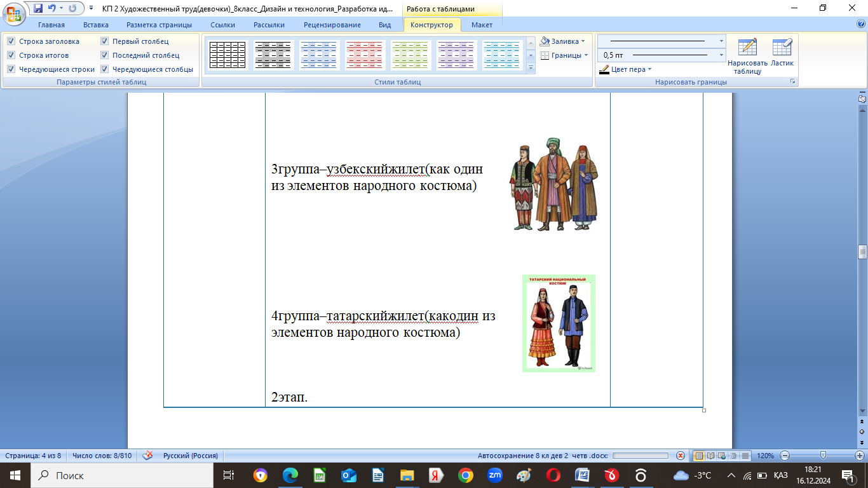Toggle the Строка итогов checkbox
868x488 pixels.
tap(11, 55)
